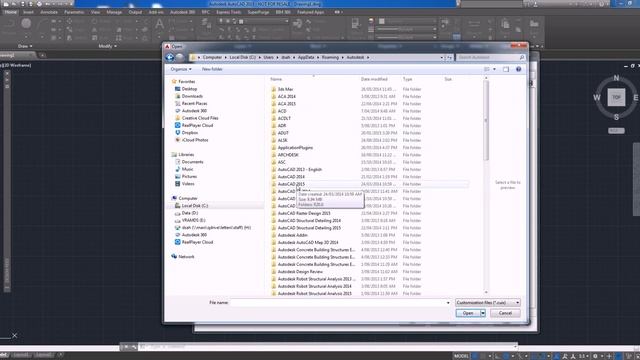Select Recent Places in Favorites
The image size is (640, 360).
[194, 104]
